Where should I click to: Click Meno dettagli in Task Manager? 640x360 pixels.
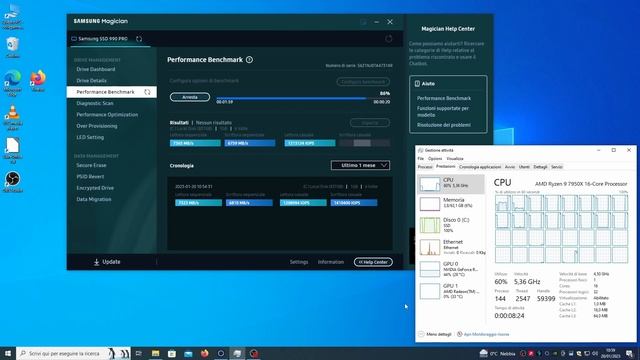435,334
